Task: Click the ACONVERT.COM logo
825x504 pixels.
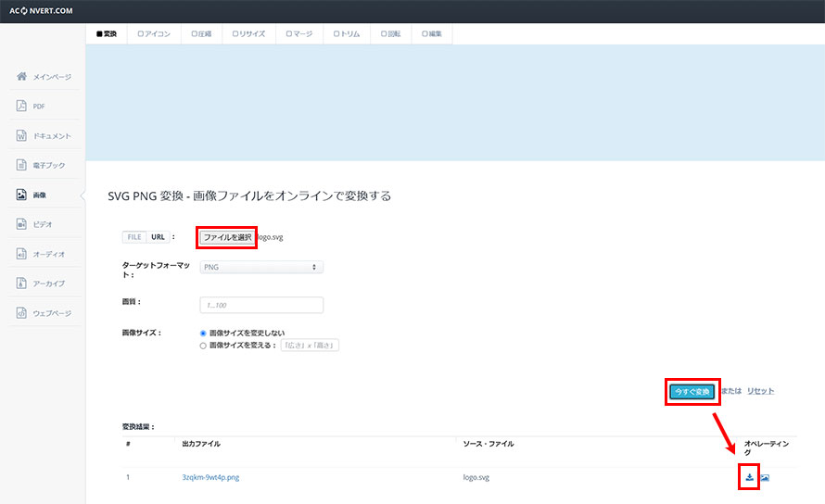Action: point(41,10)
